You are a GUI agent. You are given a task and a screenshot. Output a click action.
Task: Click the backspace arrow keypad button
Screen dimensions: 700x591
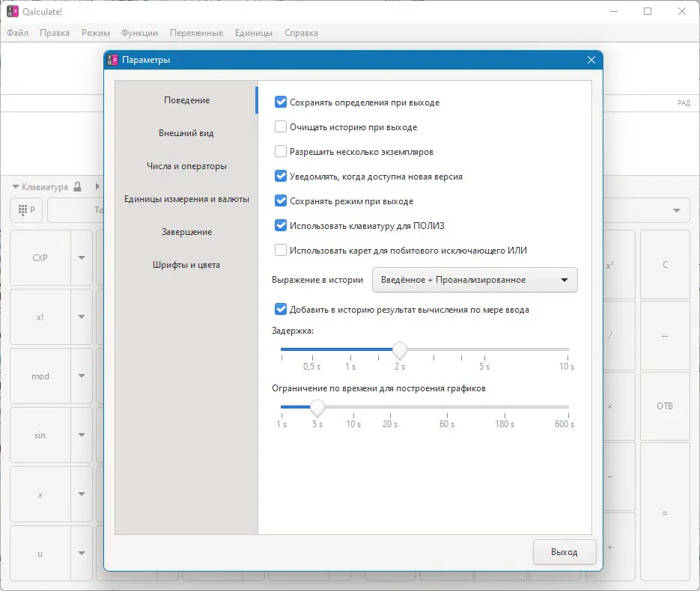point(665,335)
